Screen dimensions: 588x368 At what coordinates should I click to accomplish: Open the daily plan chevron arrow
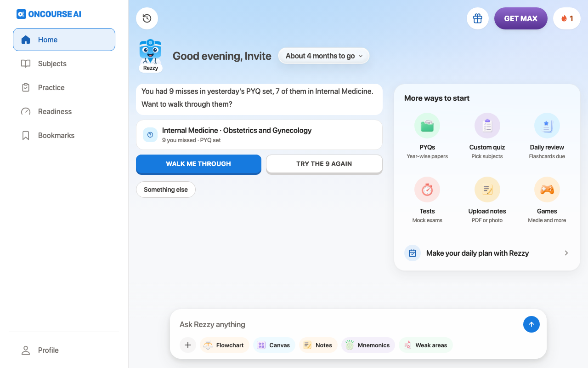[566, 253]
